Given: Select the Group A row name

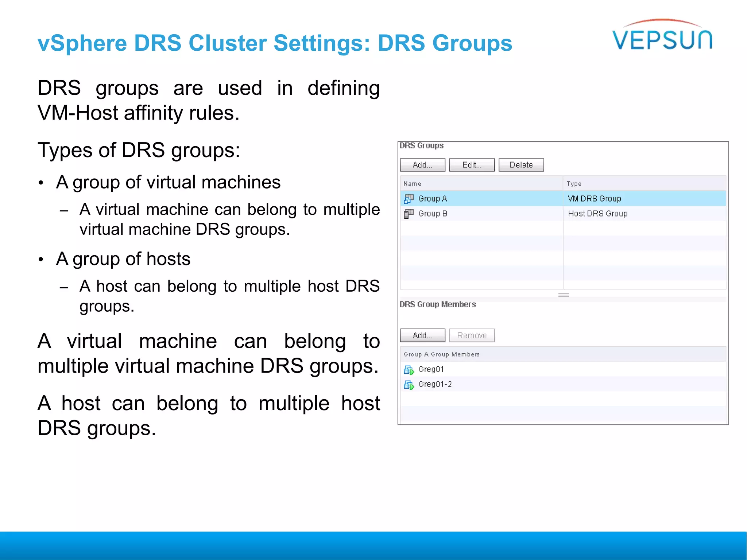Looking at the screenshot, I should click(432, 199).
